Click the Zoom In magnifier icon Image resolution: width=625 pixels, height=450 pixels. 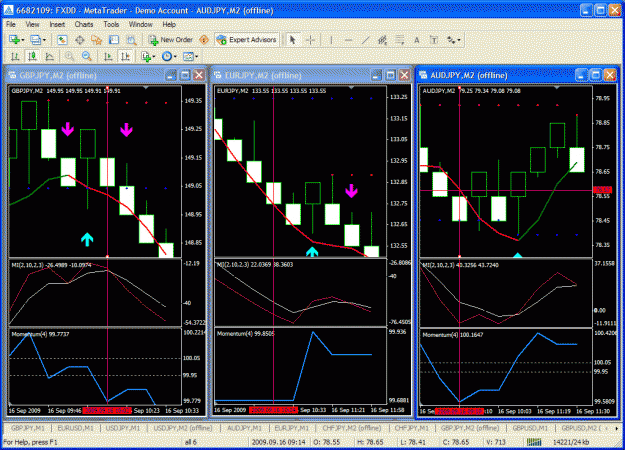[69, 57]
